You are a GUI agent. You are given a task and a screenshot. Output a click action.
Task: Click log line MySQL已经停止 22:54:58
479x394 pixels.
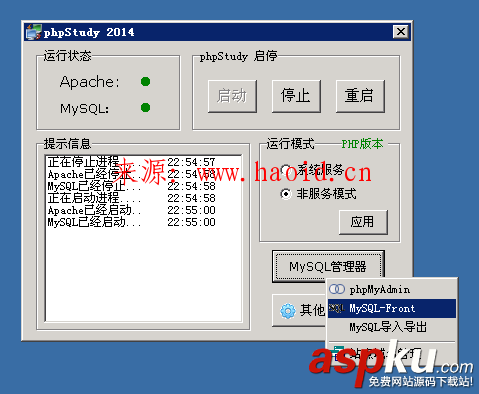(x=131, y=186)
